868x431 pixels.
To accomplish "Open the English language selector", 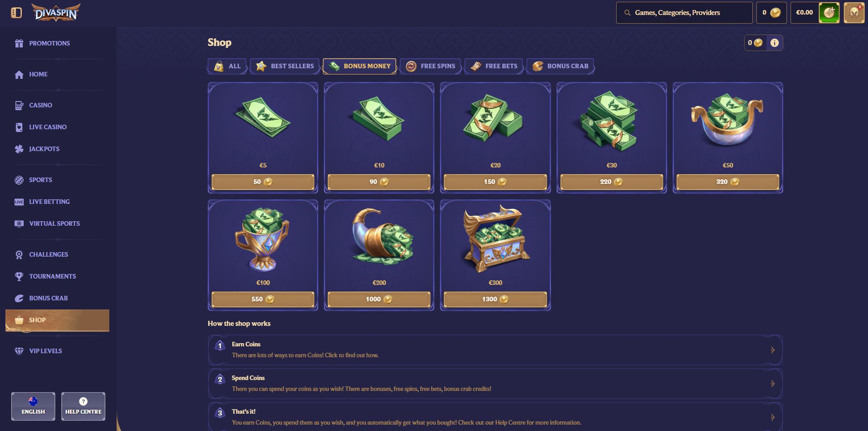I will pyautogui.click(x=33, y=406).
